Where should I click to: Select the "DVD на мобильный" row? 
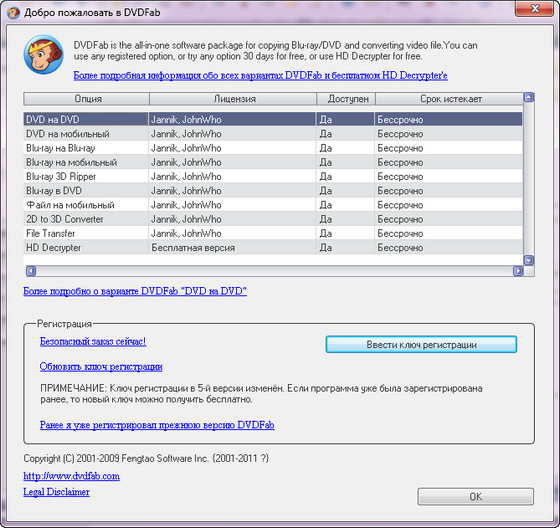pyautogui.click(x=273, y=134)
